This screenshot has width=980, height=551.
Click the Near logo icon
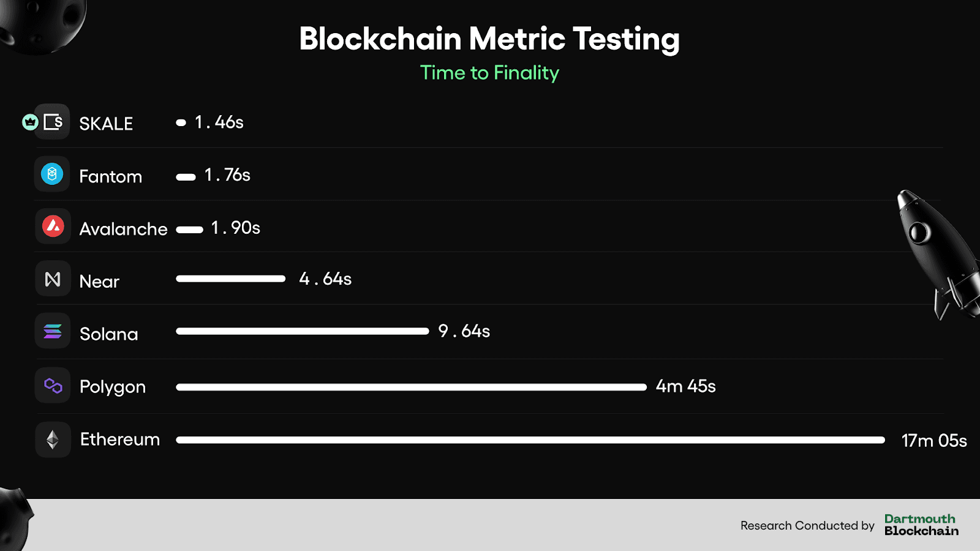click(53, 279)
